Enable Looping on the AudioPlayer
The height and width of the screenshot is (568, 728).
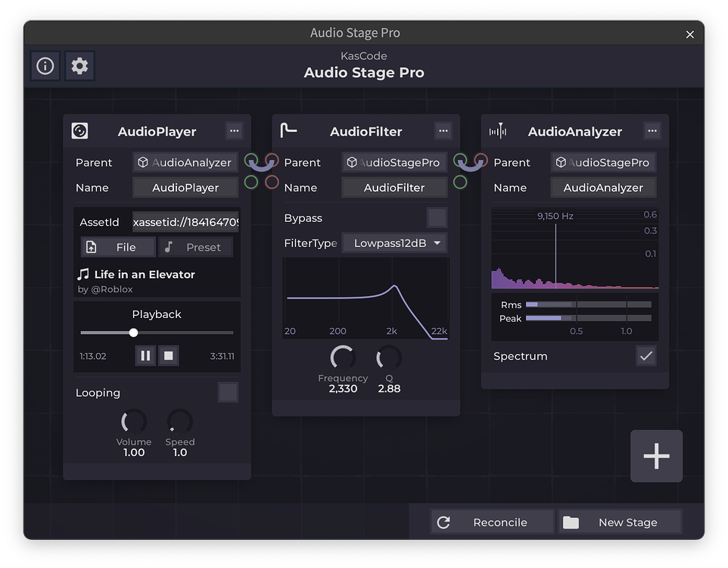pos(228,392)
